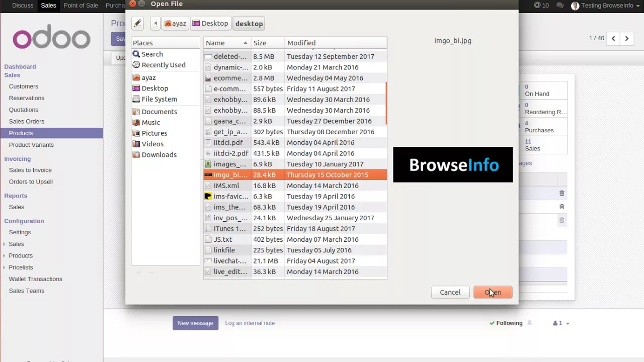Select the gaana_c... file
This screenshot has height=362, width=644.
[x=295, y=121]
